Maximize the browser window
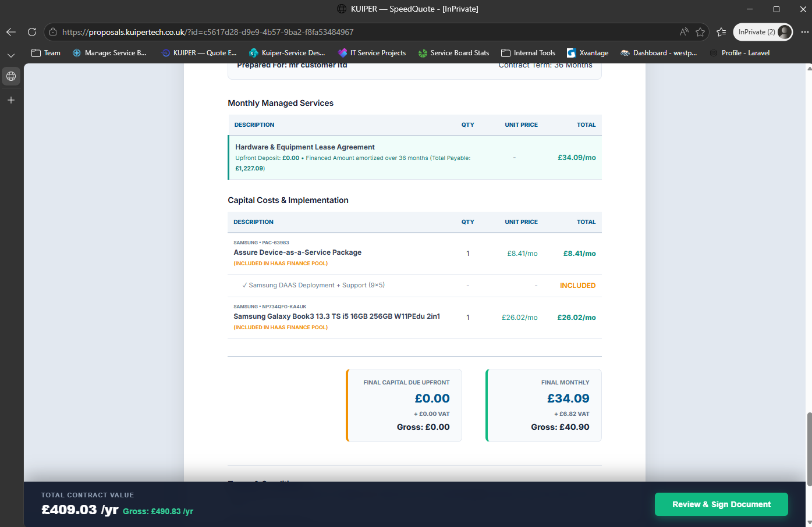Image resolution: width=812 pixels, height=527 pixels. point(776,9)
